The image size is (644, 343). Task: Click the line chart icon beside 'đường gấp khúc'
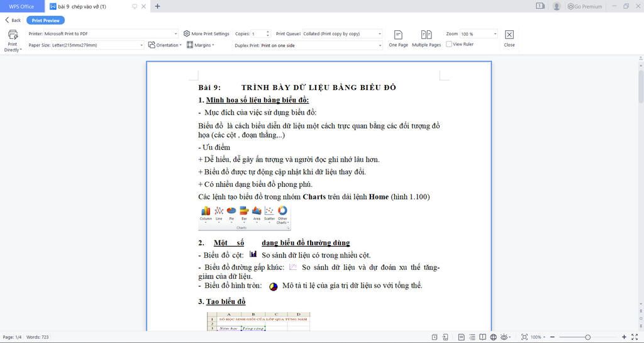point(293,267)
